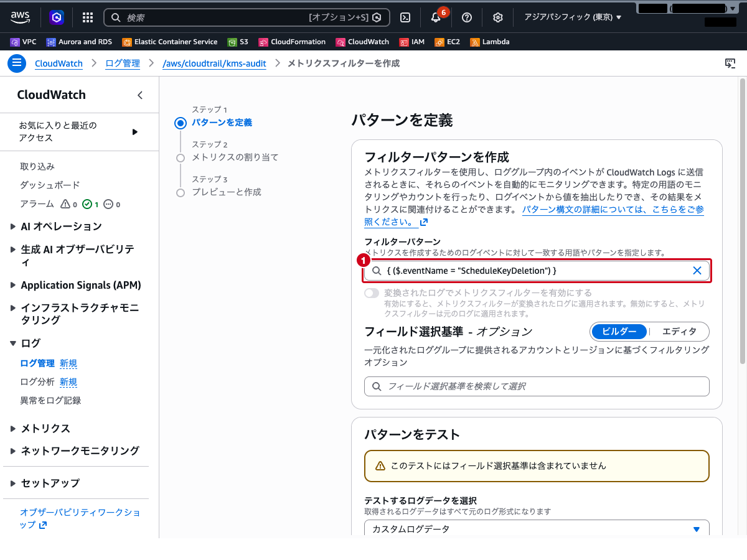
Task: Open the CloudWatch shortcut in favorites bar
Action: point(362,42)
